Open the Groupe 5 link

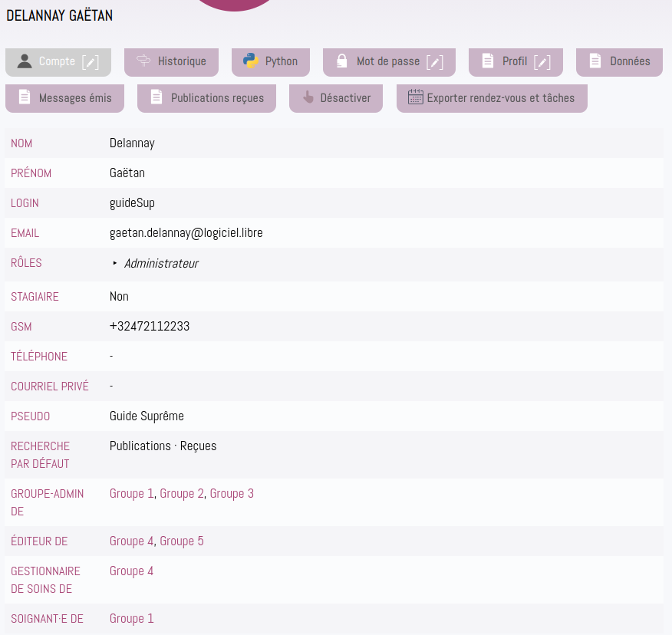[181, 541]
